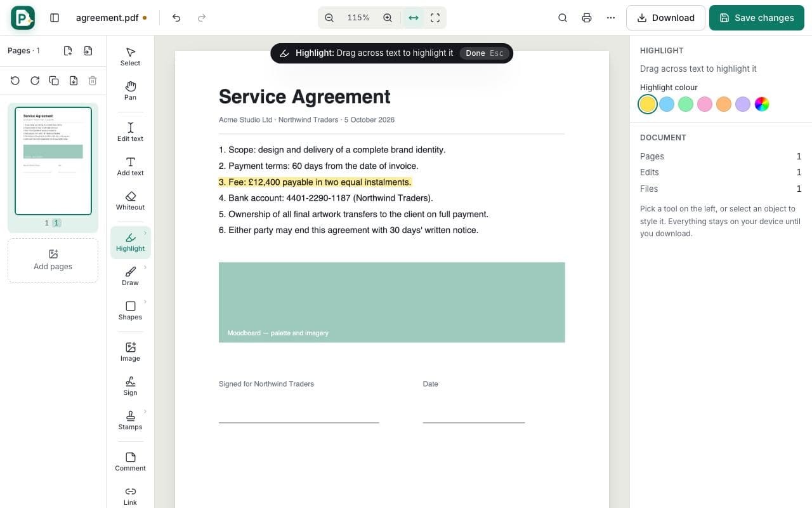Choose the Link tool

[130, 496]
